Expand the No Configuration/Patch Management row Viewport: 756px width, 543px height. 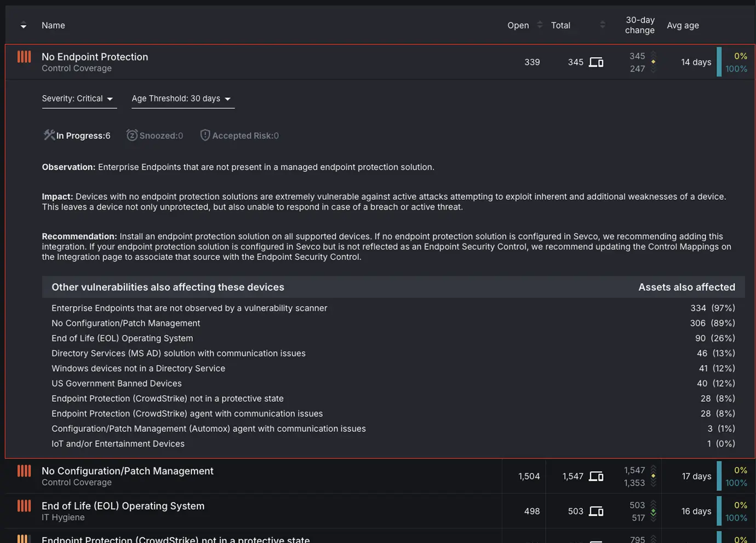[x=380, y=476]
